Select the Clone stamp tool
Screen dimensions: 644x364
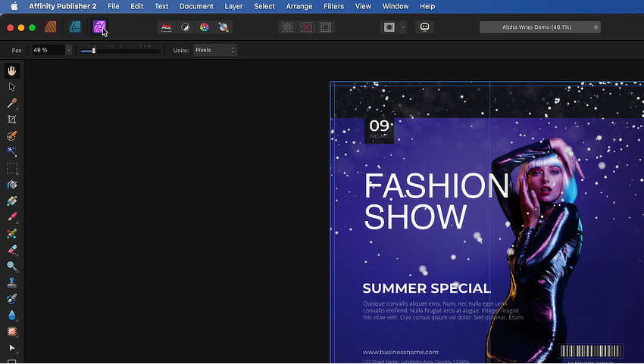point(12,283)
